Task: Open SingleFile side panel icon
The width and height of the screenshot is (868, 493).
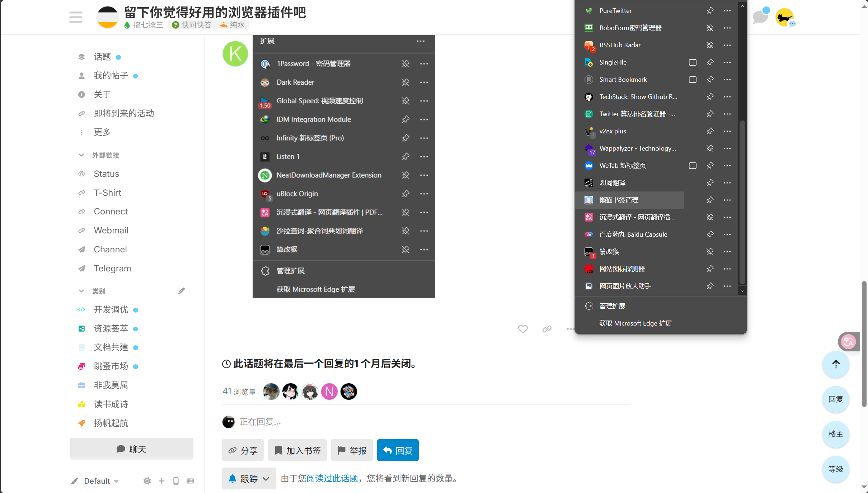Action: 693,62
